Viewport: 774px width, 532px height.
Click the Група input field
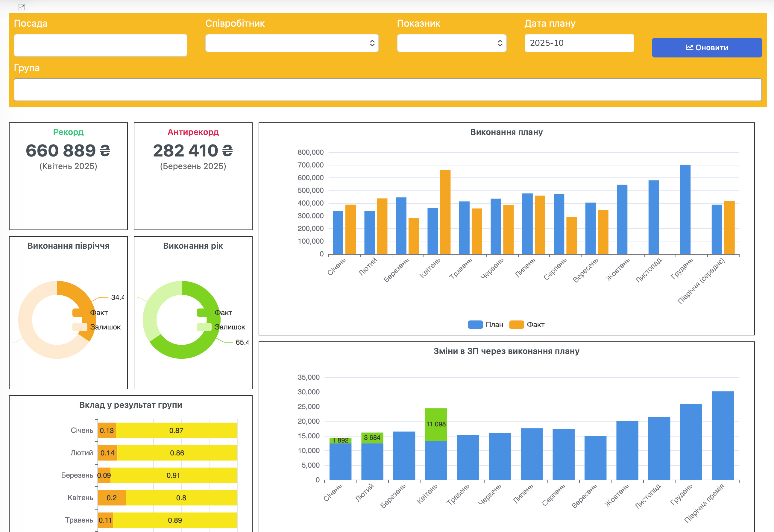pyautogui.click(x=388, y=90)
